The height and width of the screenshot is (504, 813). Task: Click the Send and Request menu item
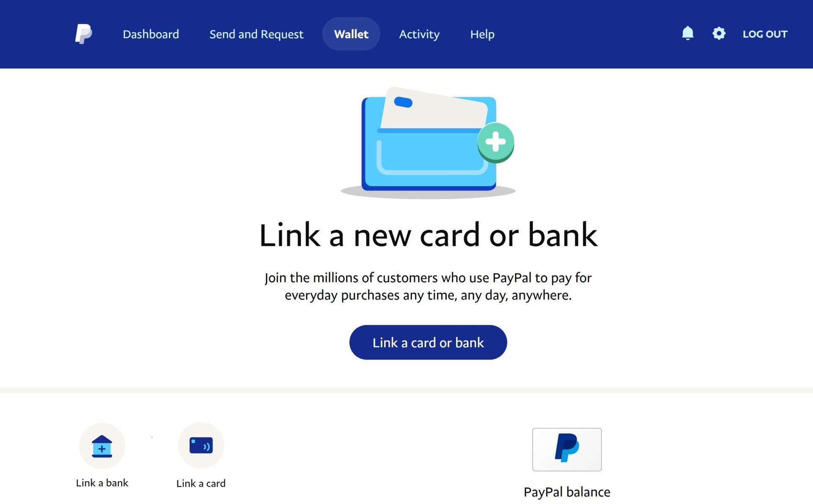256,34
